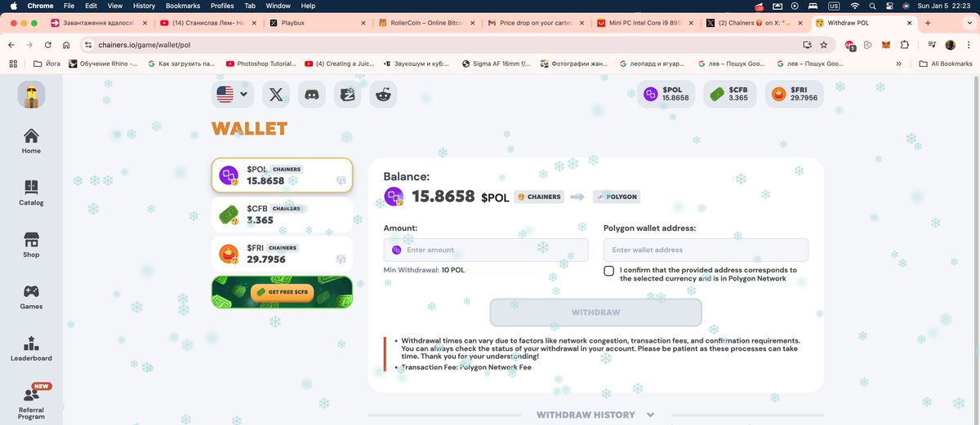This screenshot has height=425, width=980.
Task: Open the Shop page
Action: pyautogui.click(x=31, y=246)
